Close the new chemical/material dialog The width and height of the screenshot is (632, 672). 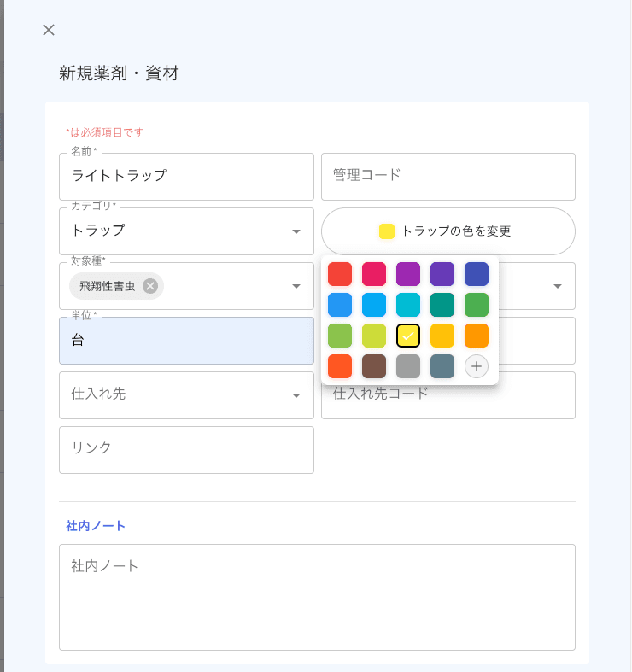49,30
